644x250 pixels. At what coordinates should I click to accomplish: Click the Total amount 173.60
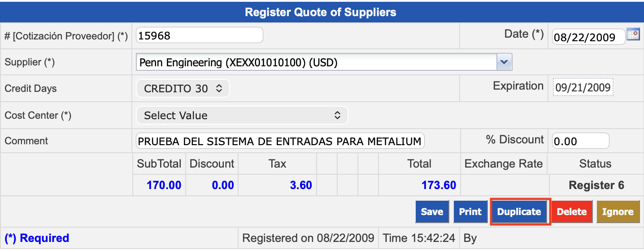point(439,185)
